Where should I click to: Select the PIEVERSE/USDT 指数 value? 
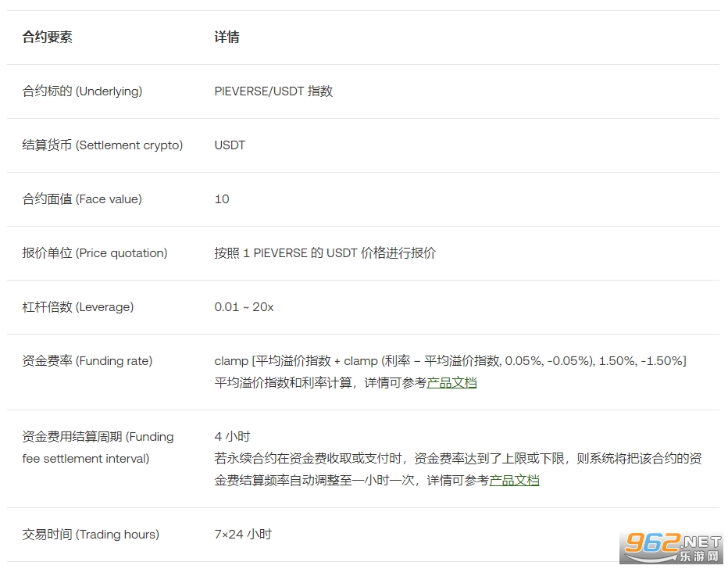[x=273, y=91]
